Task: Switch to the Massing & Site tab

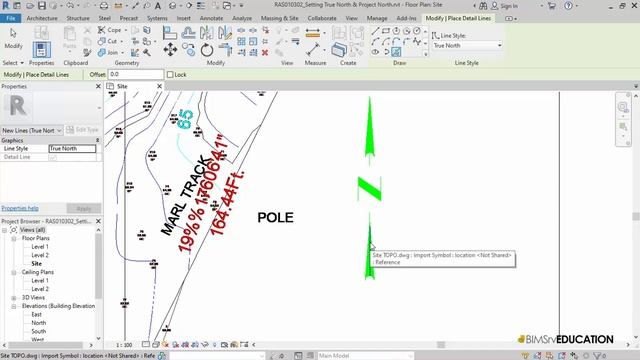Action: [x=280, y=18]
